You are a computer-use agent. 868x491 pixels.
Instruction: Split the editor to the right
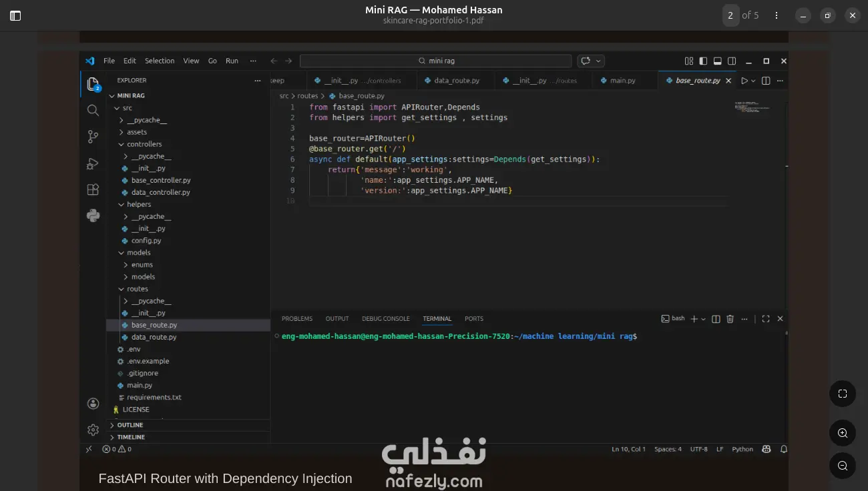pyautogui.click(x=766, y=81)
